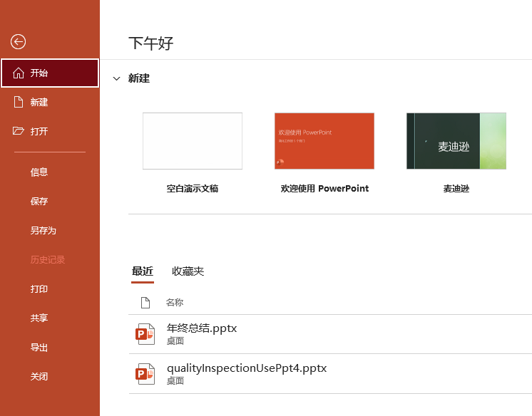Open the recent file 年终总结.pptx
Screen dimensions: 532x416
[330, 334]
